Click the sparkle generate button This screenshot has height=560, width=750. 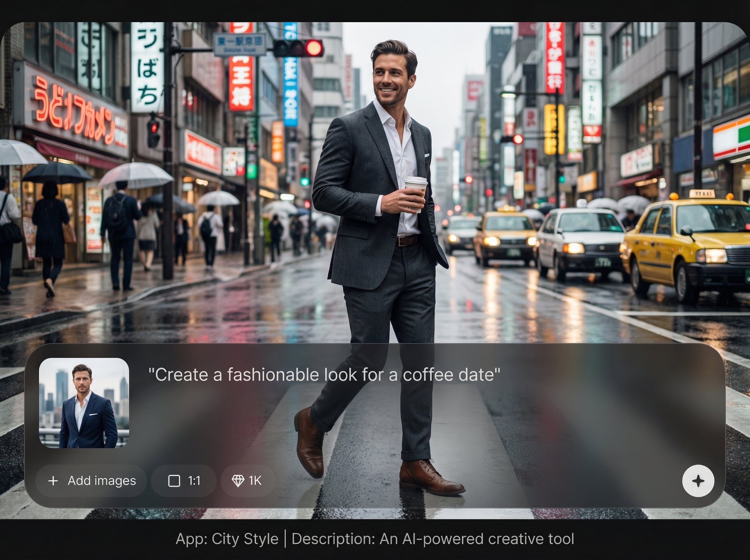click(x=698, y=481)
